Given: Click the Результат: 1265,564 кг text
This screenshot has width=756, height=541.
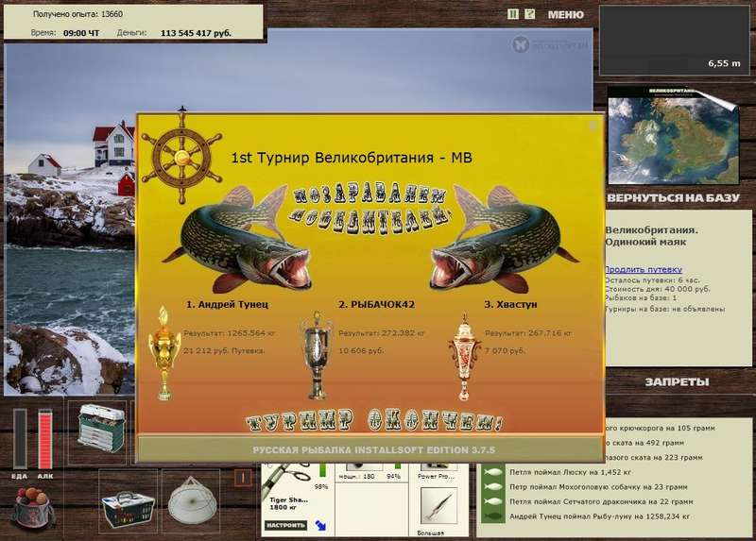Looking at the screenshot, I should tap(230, 333).
